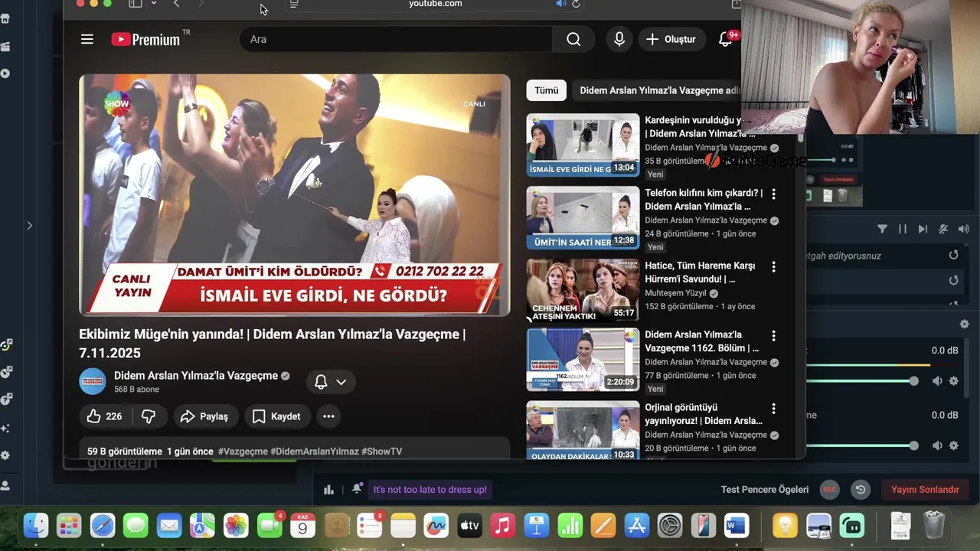Toggle alert sound mute in Streamlabs feed
Viewport: 980px width, 551px height.
pos(943,229)
